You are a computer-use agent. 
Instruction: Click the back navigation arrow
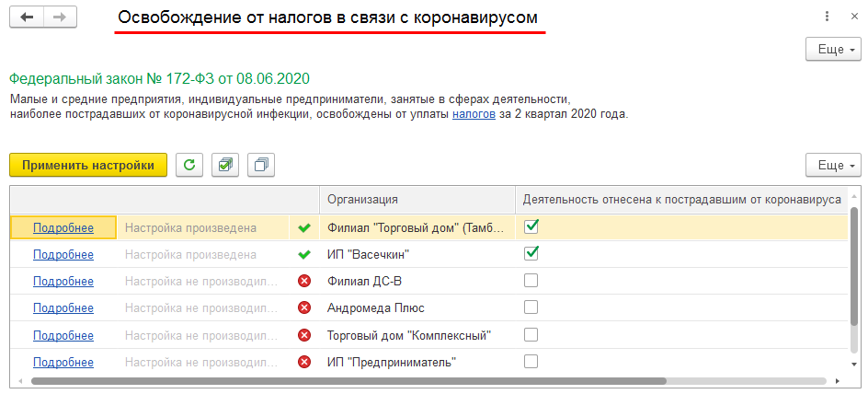27,17
